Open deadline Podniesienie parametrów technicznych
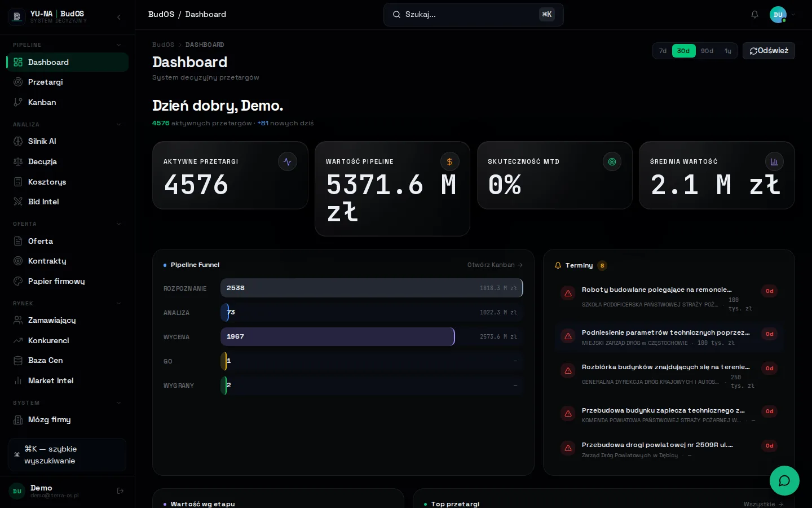Viewport: 812px width, 508px height. pyautogui.click(x=669, y=338)
